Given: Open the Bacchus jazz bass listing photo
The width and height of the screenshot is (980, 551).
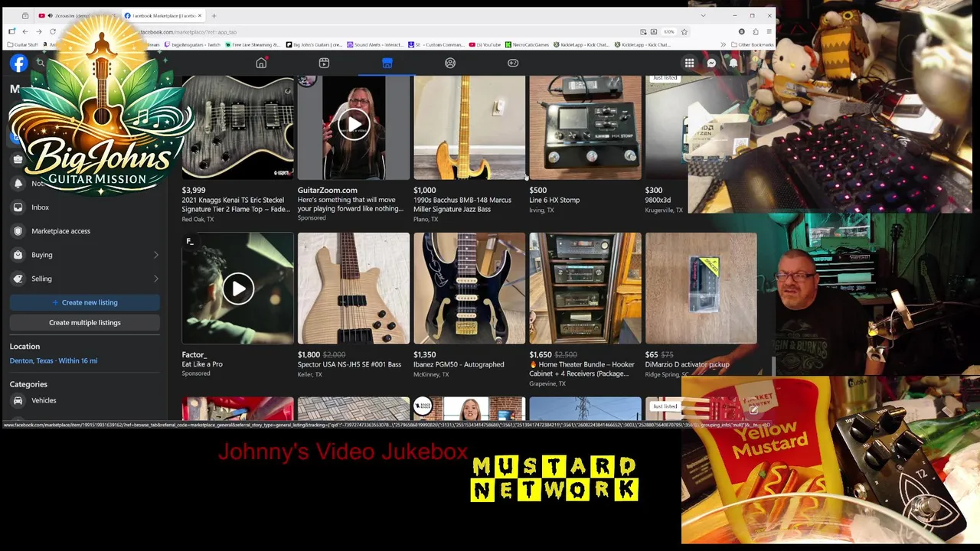Looking at the screenshot, I should tap(469, 127).
